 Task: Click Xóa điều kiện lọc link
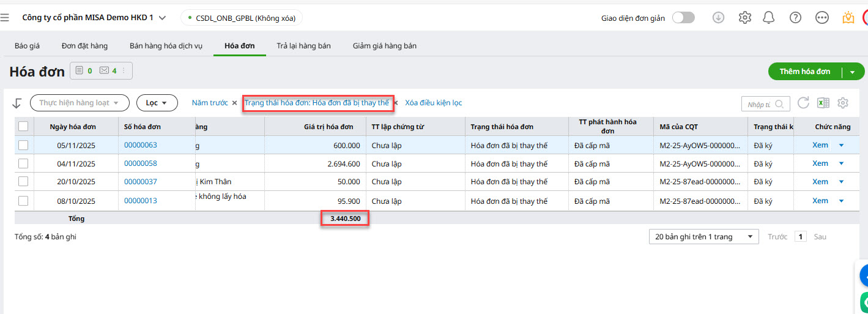[x=433, y=103]
